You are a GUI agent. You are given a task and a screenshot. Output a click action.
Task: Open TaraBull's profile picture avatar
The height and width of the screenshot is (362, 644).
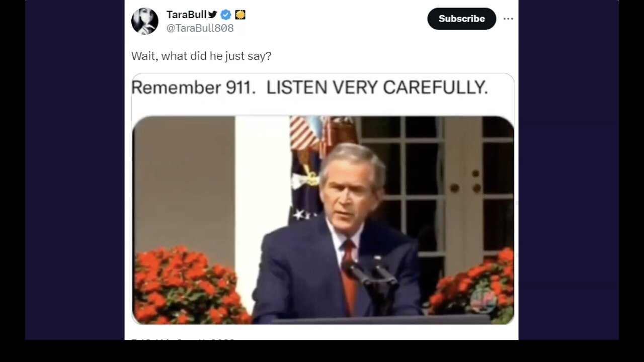point(145,21)
